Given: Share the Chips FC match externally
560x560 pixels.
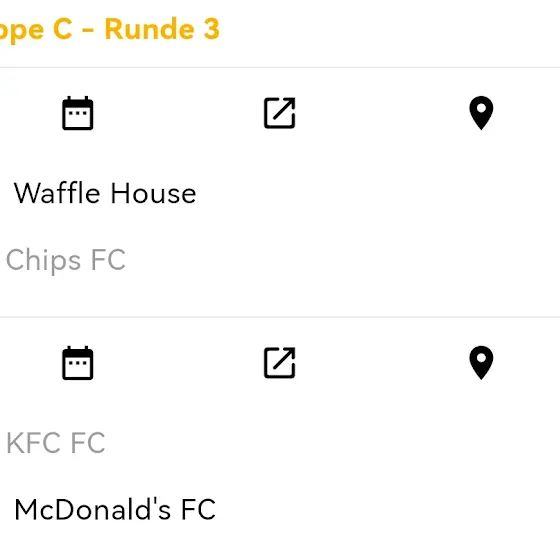Looking at the screenshot, I should [x=280, y=113].
